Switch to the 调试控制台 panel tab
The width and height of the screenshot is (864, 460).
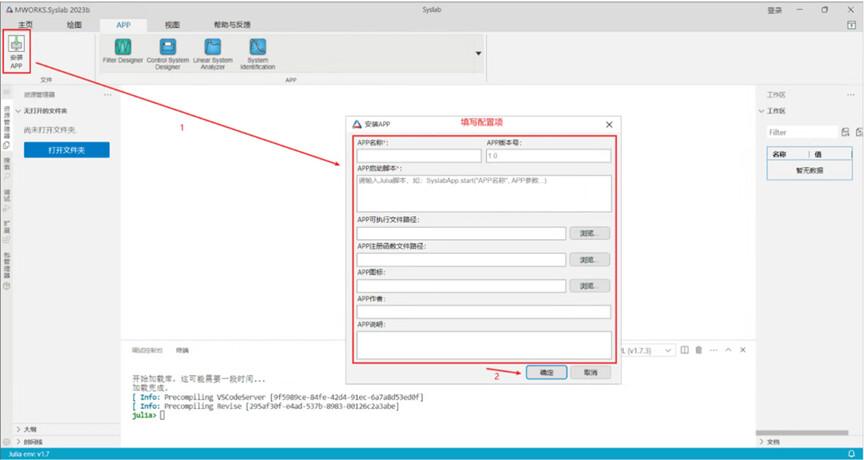pyautogui.click(x=147, y=350)
